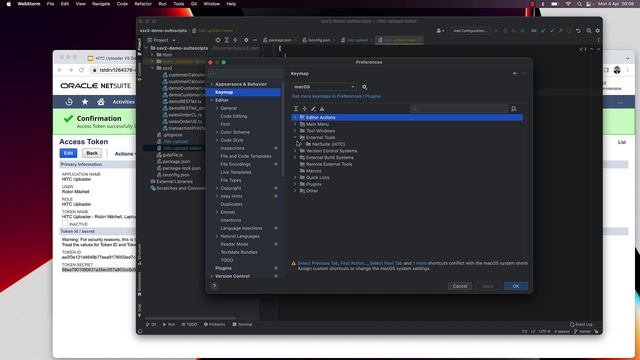640x360 pixels.
Task: Expand Editor Actions keymap group
Action: [295, 118]
